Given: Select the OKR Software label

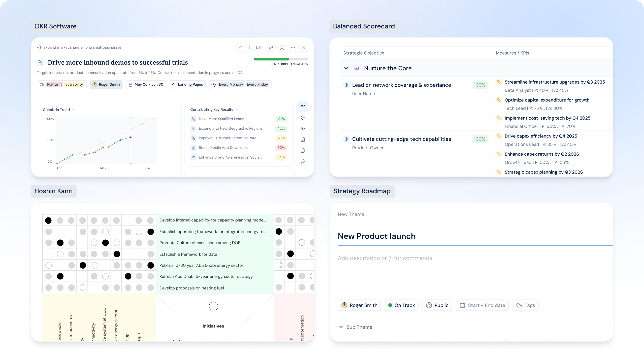Looking at the screenshot, I should (x=55, y=26).
